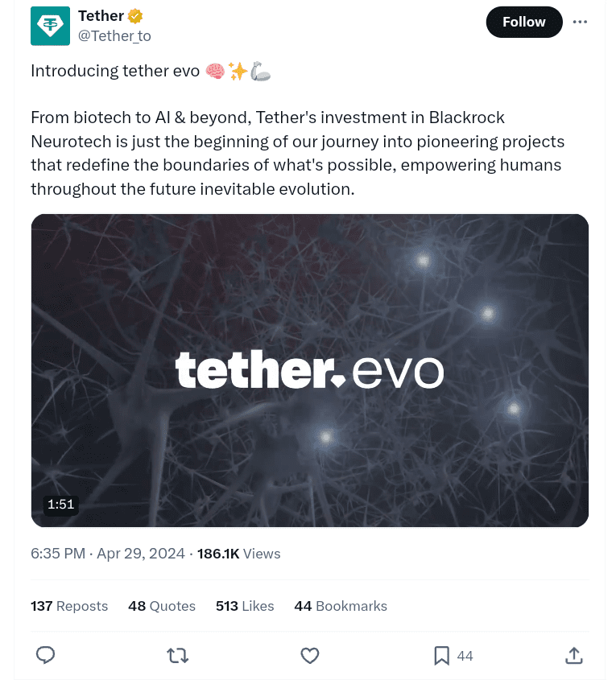This screenshot has width=616, height=680.
Task: Click the 186.1K Views count
Action: pyautogui.click(x=239, y=554)
